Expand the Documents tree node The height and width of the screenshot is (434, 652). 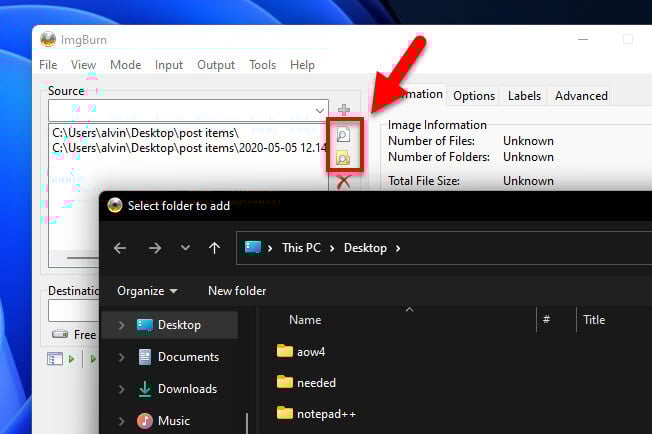(121, 357)
